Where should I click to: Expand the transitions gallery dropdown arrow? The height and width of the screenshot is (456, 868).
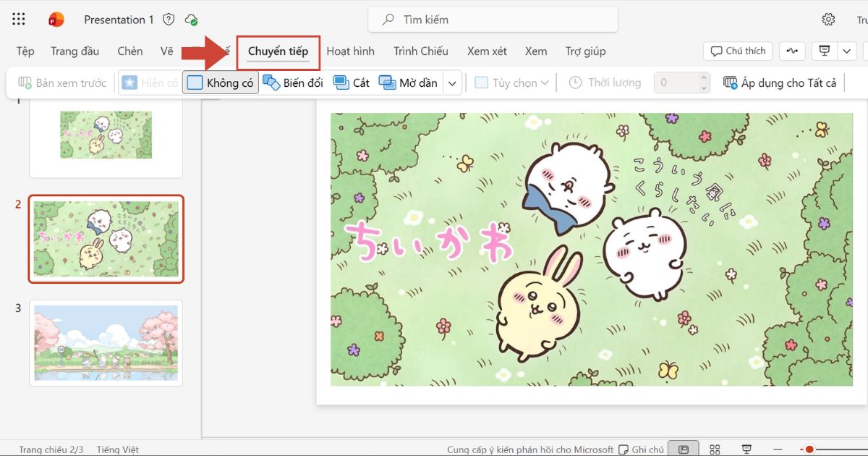(x=452, y=83)
